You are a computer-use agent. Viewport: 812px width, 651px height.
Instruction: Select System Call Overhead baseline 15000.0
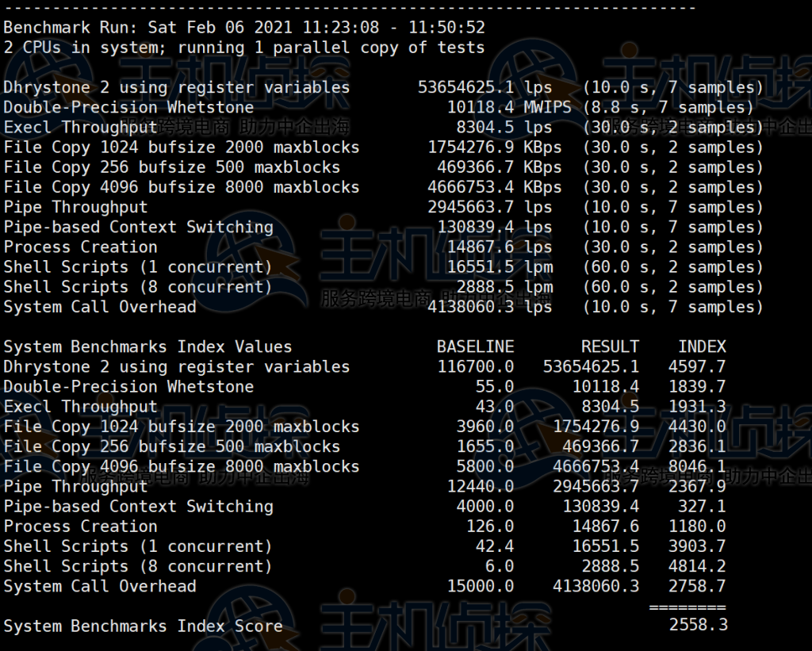pyautogui.click(x=481, y=586)
